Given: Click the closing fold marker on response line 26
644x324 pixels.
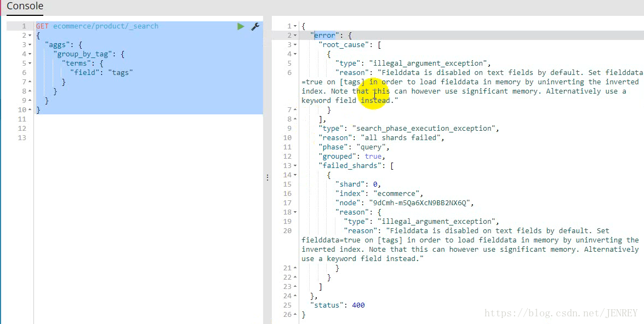Looking at the screenshot, I should tap(295, 315).
